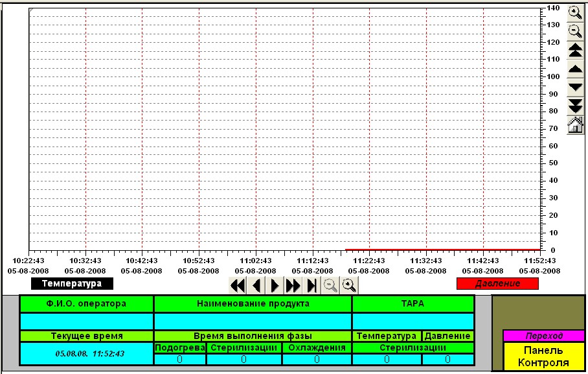588x374 pixels.
Task: Step timeline forward one interval
Action: 275,285
